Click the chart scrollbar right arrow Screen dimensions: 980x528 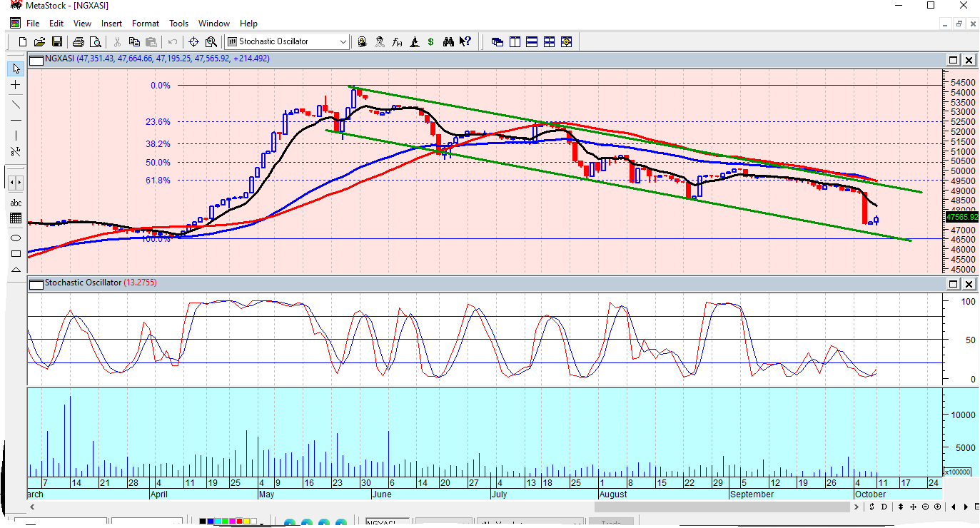pos(857,507)
